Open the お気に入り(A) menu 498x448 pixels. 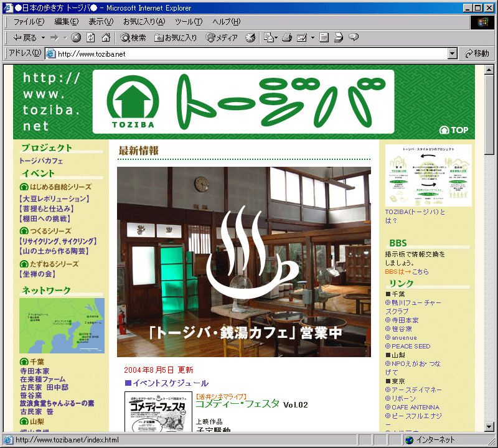click(x=144, y=22)
